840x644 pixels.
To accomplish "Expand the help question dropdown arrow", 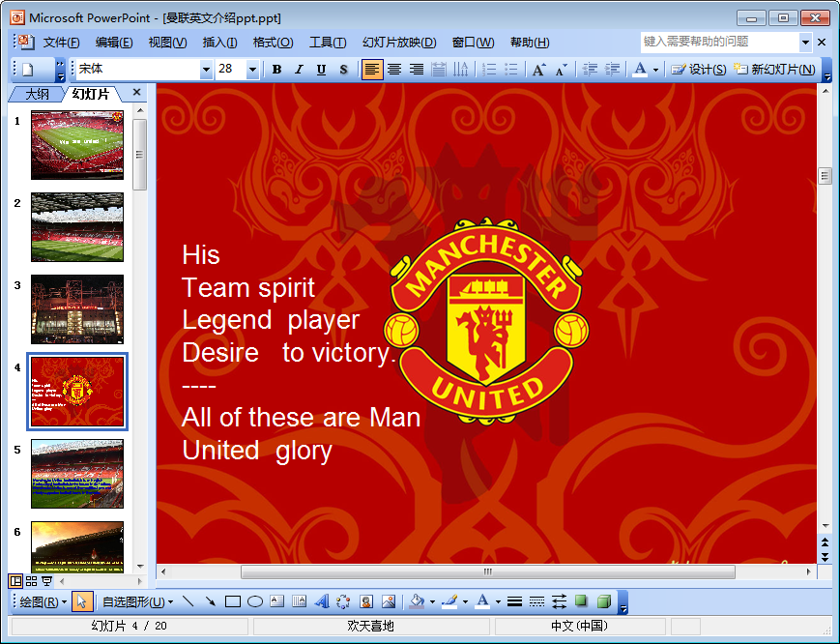I will click(805, 42).
